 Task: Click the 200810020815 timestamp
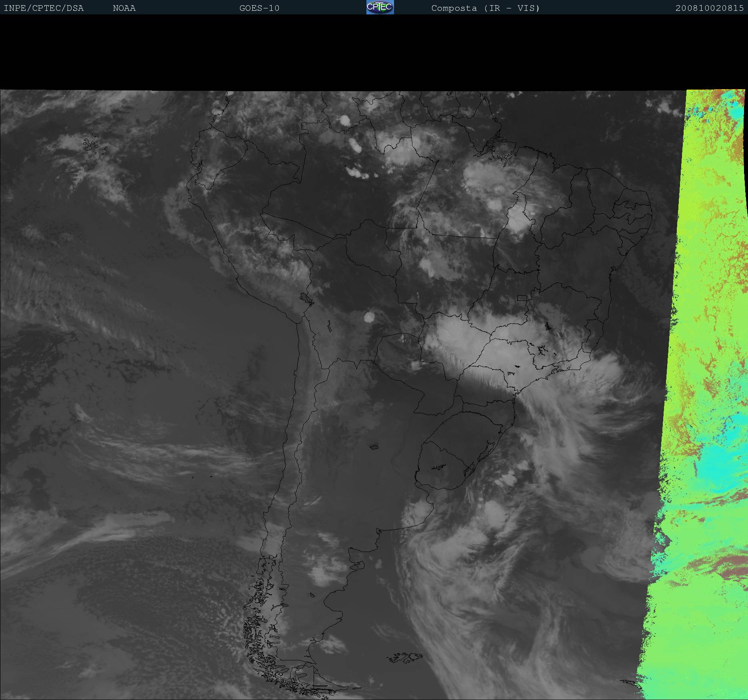coord(709,8)
